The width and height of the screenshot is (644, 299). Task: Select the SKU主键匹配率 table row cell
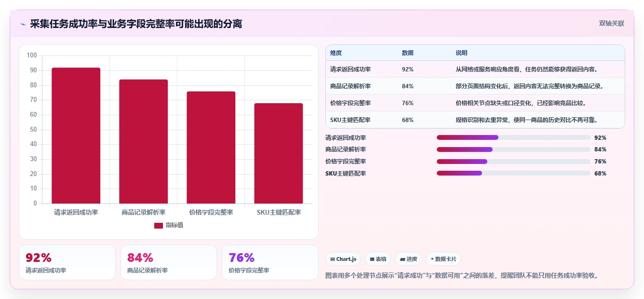click(x=350, y=120)
